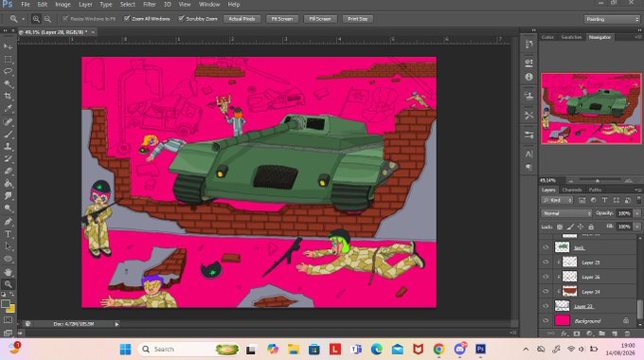Select the Zoom tool in the toolbox

pos(8,284)
